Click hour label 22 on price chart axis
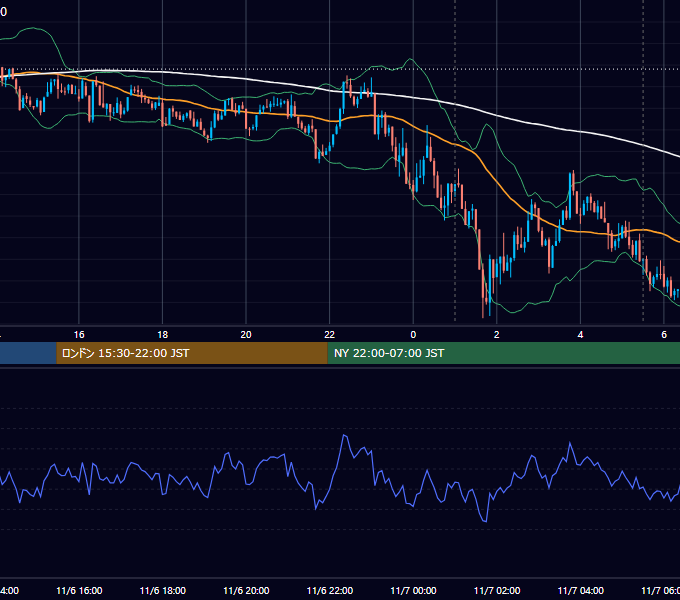The image size is (680, 600). (x=330, y=335)
